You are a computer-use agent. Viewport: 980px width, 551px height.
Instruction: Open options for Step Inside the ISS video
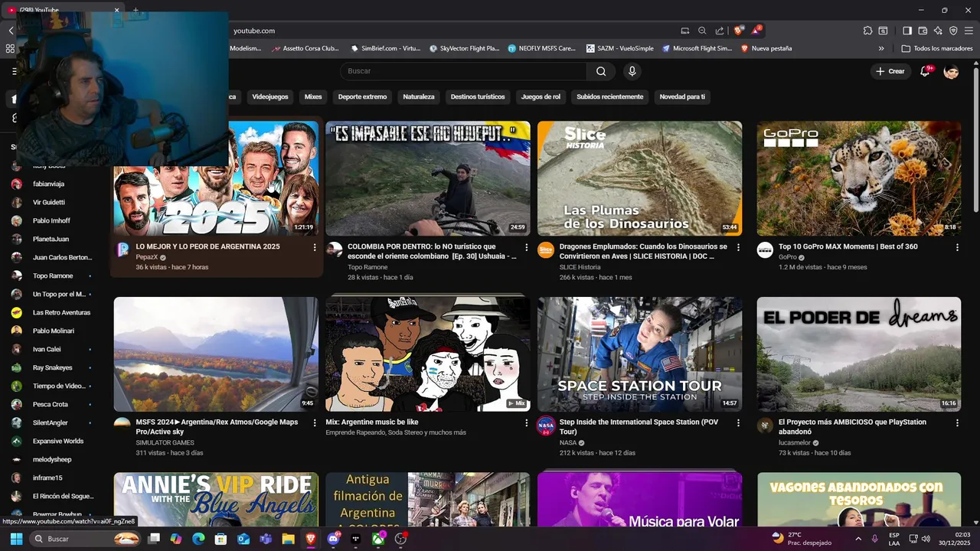(x=738, y=422)
